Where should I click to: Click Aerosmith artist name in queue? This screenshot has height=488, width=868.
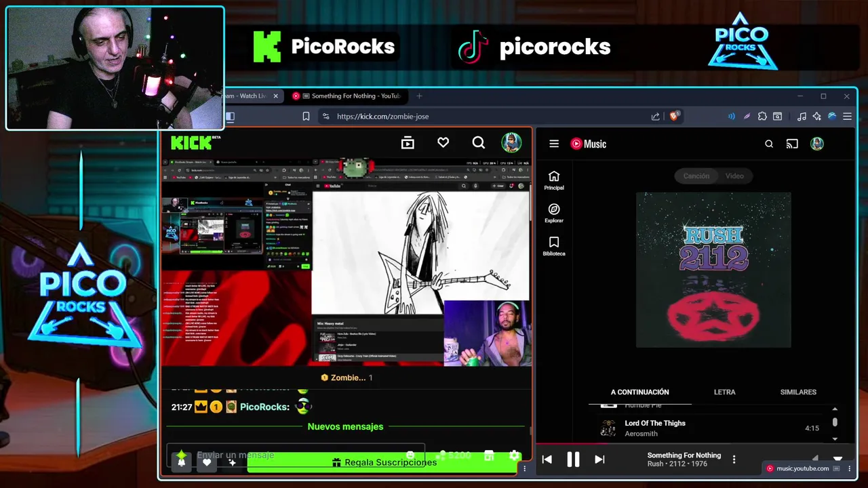coord(641,434)
